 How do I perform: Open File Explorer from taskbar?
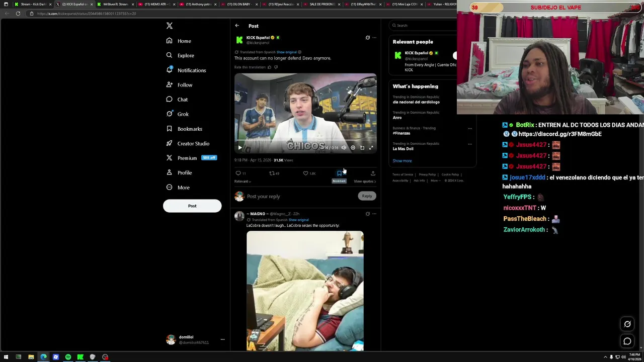[x=31, y=357]
